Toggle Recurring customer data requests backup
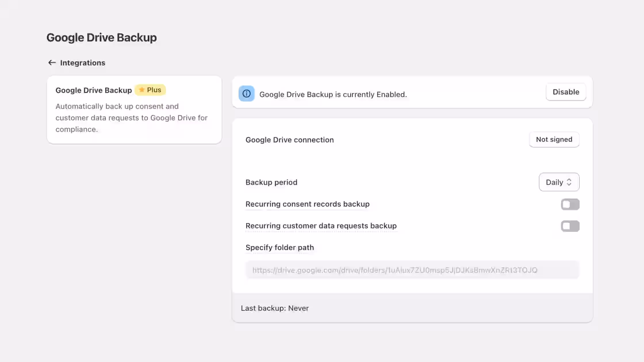 pos(570,226)
